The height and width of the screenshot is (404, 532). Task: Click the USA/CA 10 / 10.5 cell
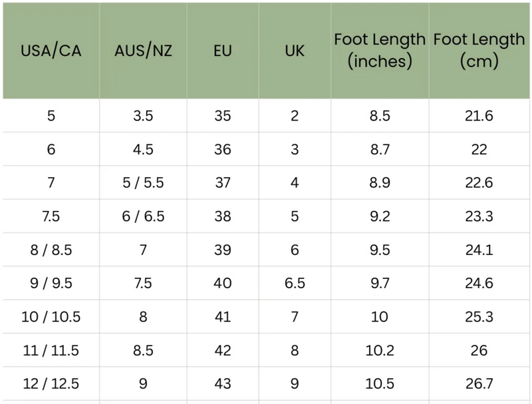point(51,317)
